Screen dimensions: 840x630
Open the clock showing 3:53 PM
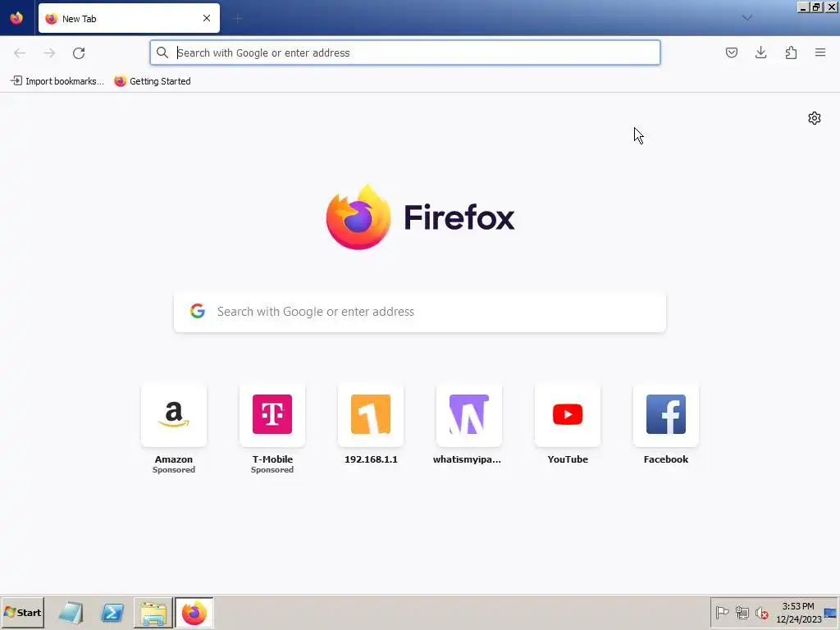(798, 612)
